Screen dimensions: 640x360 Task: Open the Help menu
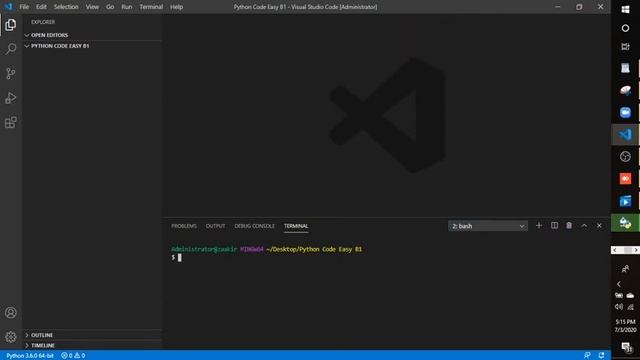point(176,7)
